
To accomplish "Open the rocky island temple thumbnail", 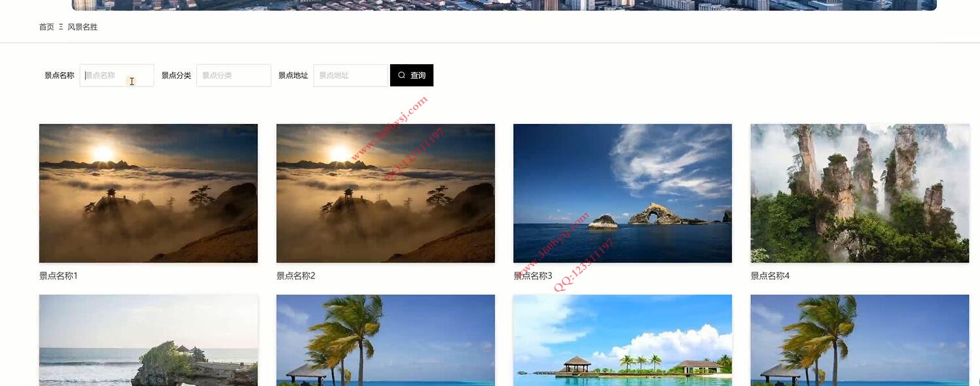I will pyautogui.click(x=149, y=340).
